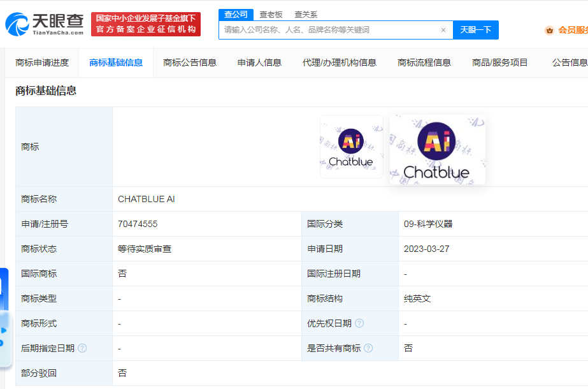Select the 商标基础信息 tab

pyautogui.click(x=116, y=62)
